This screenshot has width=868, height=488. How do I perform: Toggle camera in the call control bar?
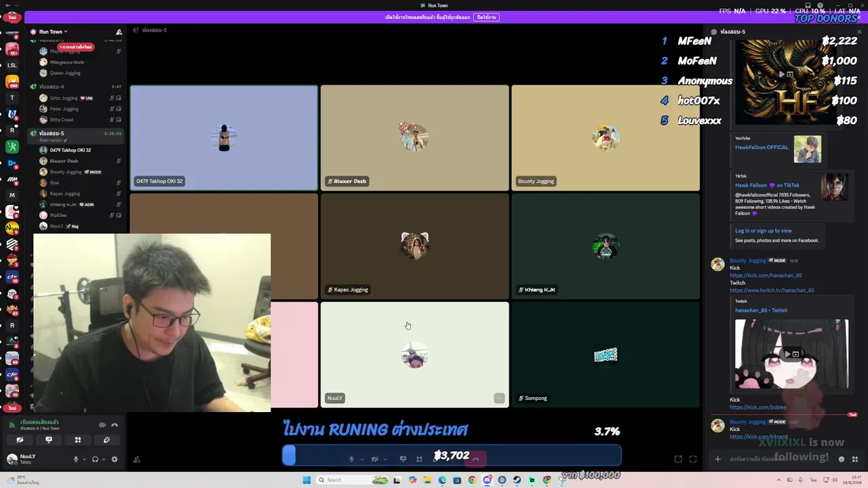(374, 459)
